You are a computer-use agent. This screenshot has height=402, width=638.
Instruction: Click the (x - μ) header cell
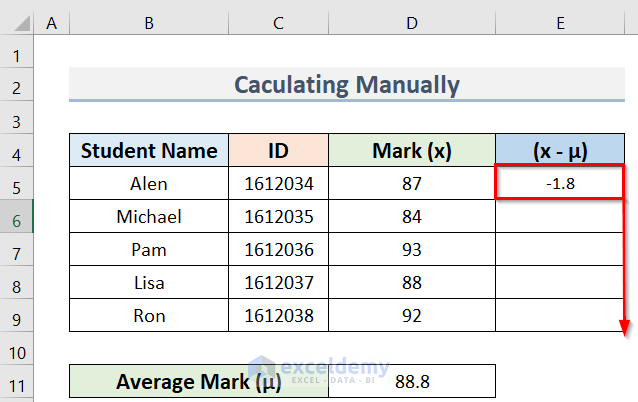(558, 151)
